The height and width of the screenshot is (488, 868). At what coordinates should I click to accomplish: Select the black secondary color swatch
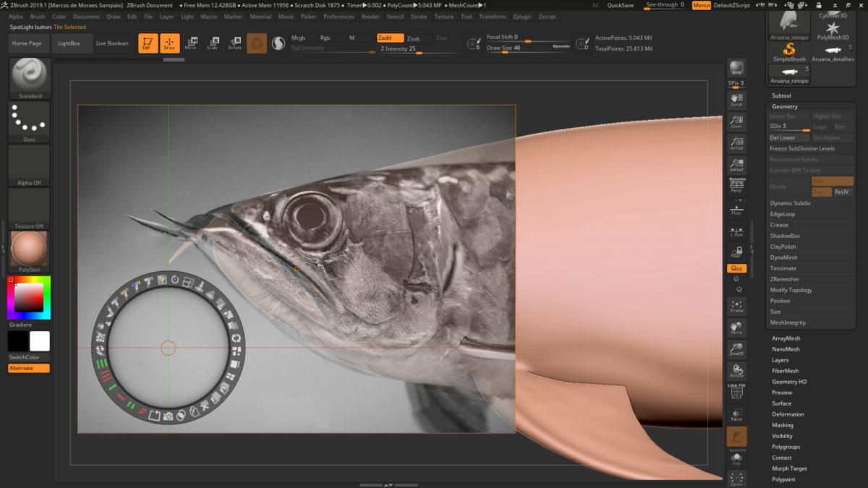[x=18, y=341]
